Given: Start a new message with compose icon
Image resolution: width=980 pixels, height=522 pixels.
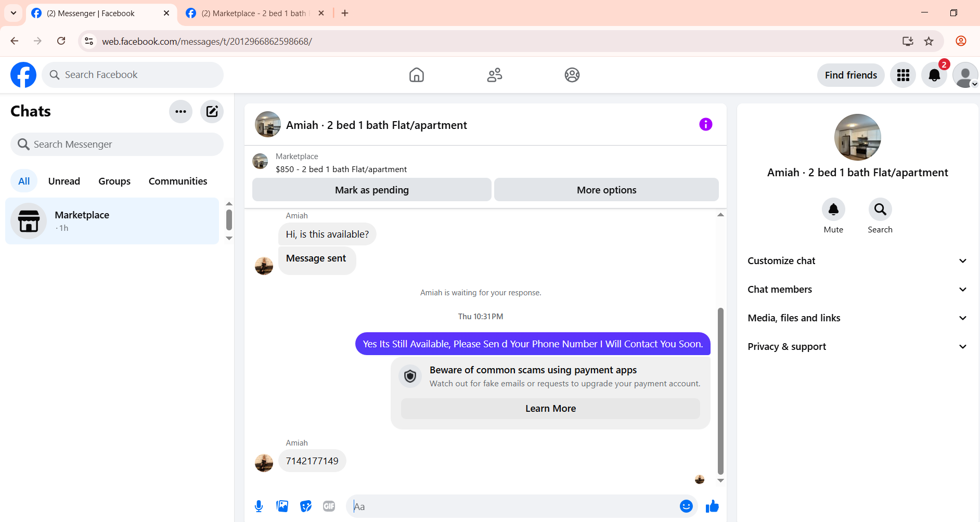Looking at the screenshot, I should pos(212,111).
